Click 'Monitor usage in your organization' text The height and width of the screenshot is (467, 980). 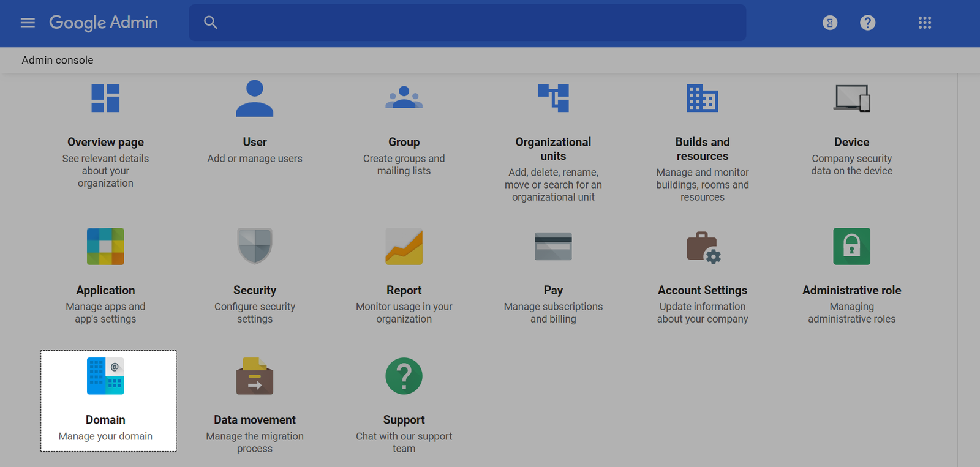coord(404,313)
